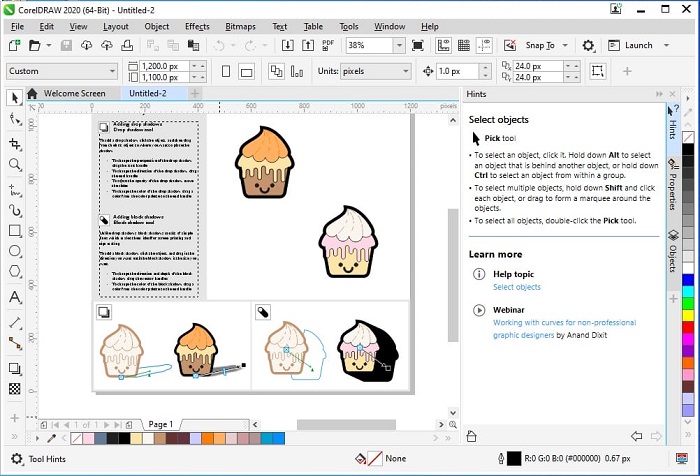This screenshot has width=700, height=476.
Task: Open the Select objects help link
Action: click(x=516, y=287)
